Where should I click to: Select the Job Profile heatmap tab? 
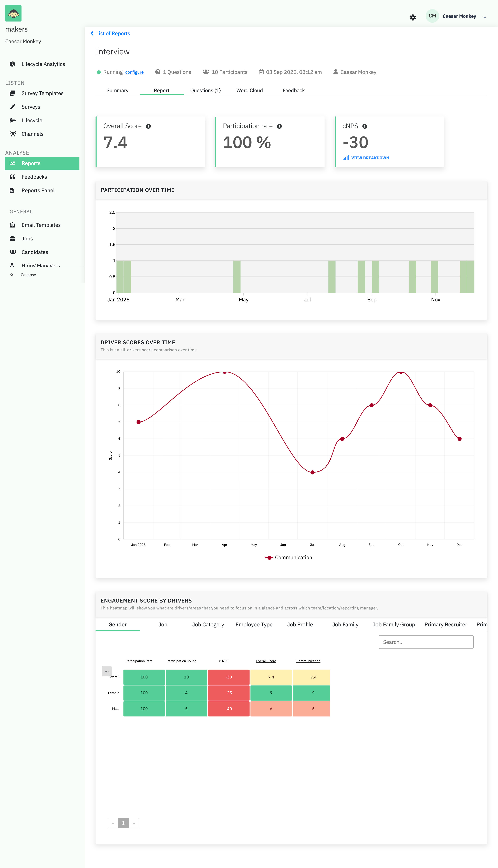300,624
